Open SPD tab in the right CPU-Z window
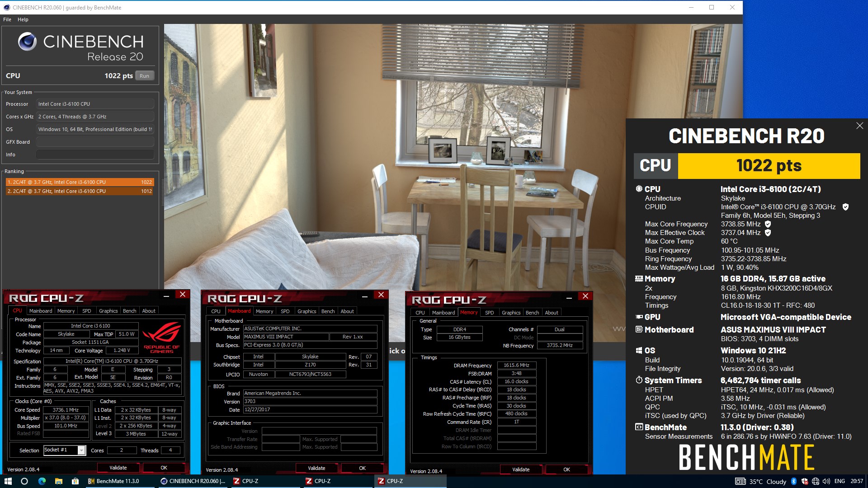 pyautogui.click(x=490, y=313)
